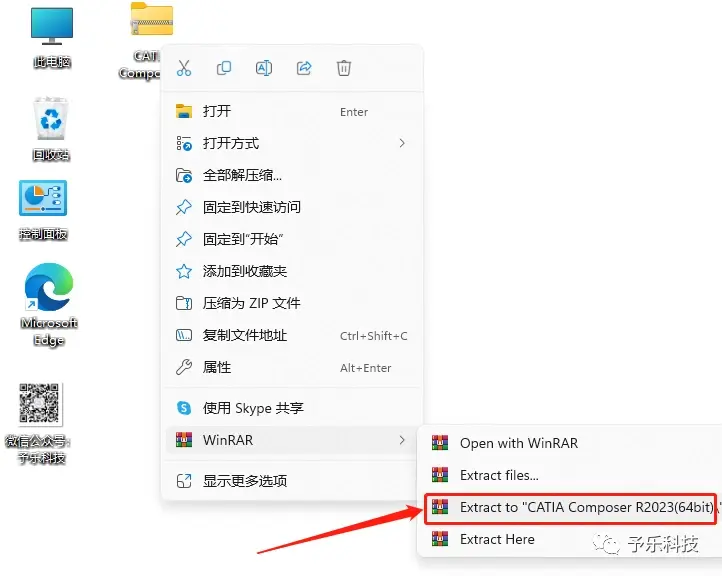Click 压缩为 ZIP 文件 entry
This screenshot has height=576, width=722.
click(292, 303)
